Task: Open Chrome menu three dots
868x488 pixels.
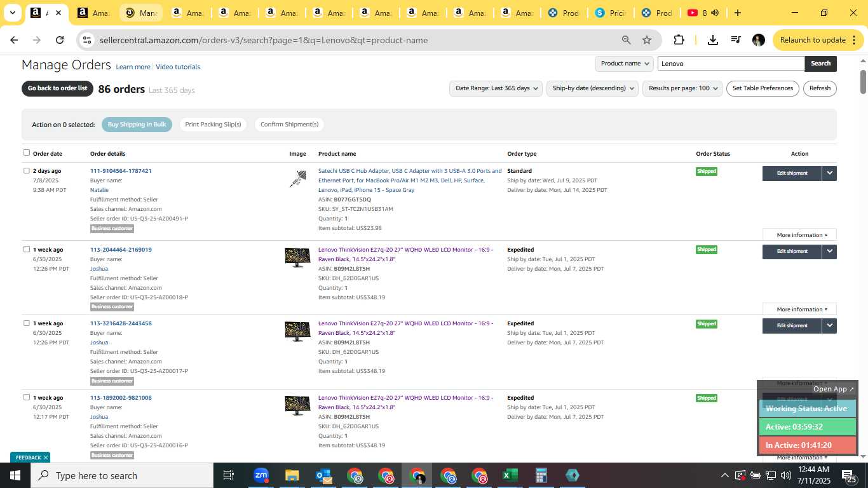Action: pyautogui.click(x=853, y=40)
